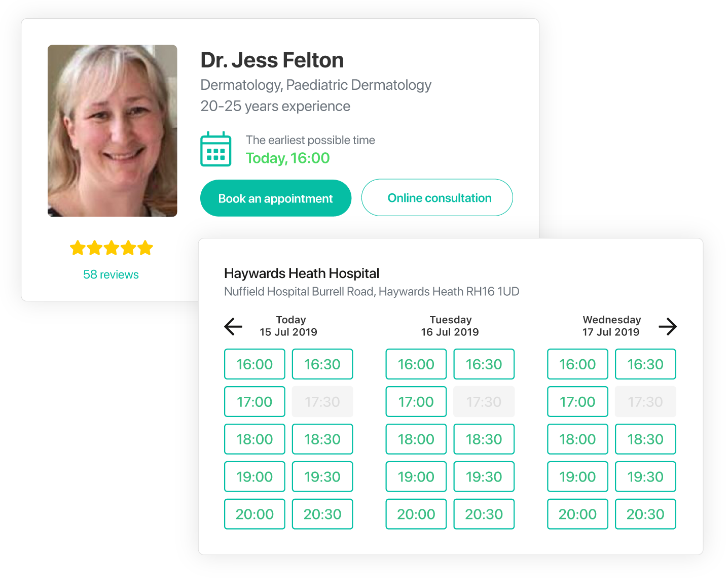Select the 16:00 slot for Today
Image resolution: width=728 pixels, height=586 pixels.
[254, 364]
